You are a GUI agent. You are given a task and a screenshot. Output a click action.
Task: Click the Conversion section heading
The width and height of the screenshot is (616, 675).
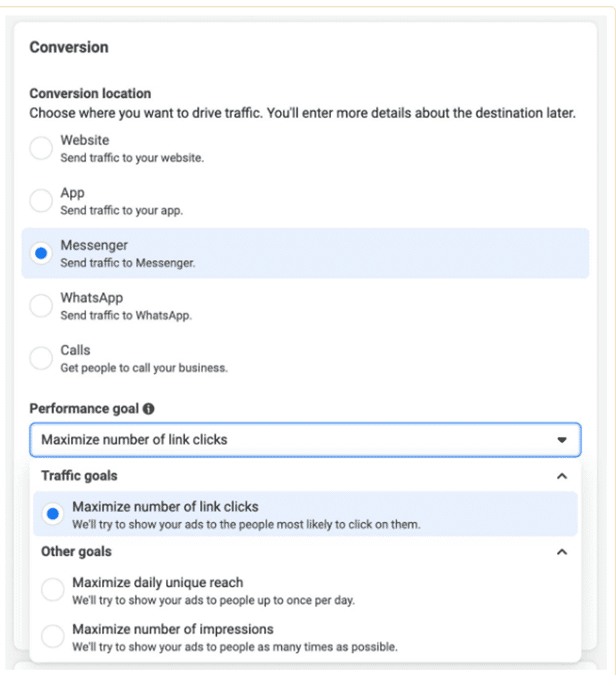(68, 48)
